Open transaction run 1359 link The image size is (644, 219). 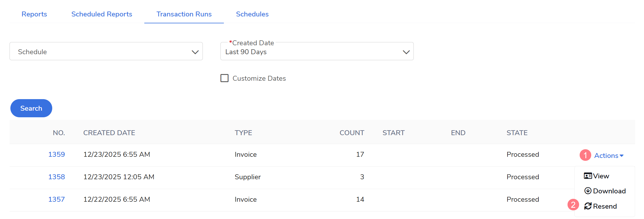pyautogui.click(x=57, y=154)
